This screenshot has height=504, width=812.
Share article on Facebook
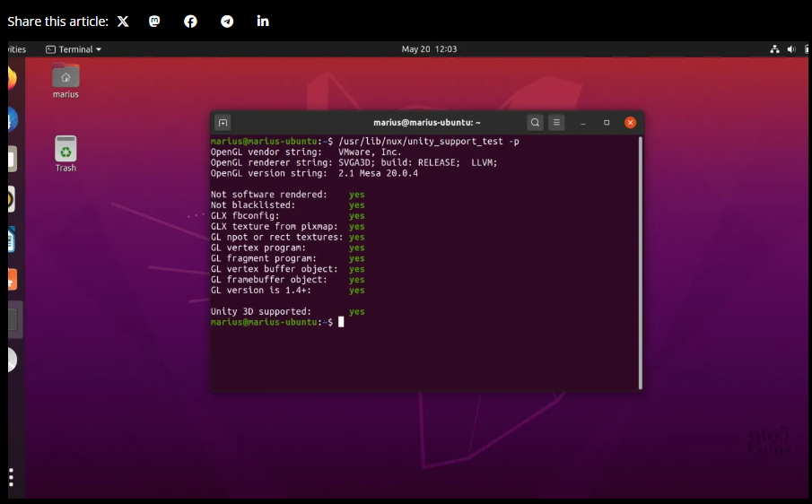(x=190, y=22)
